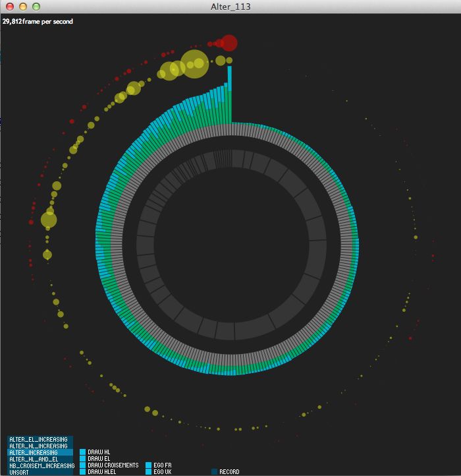Toggle the EGO UK option

pyautogui.click(x=149, y=472)
